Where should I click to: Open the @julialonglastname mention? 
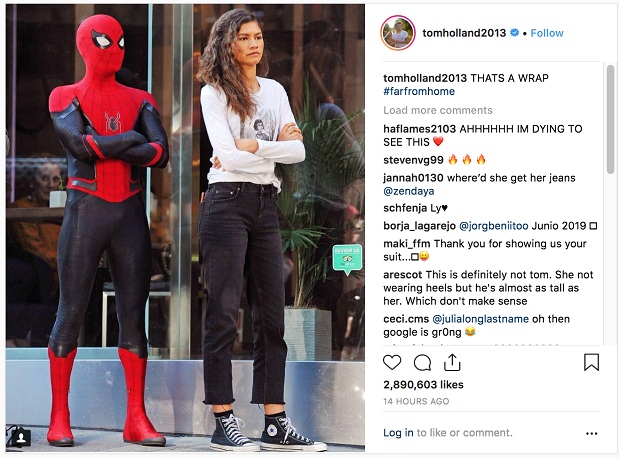coord(480,319)
